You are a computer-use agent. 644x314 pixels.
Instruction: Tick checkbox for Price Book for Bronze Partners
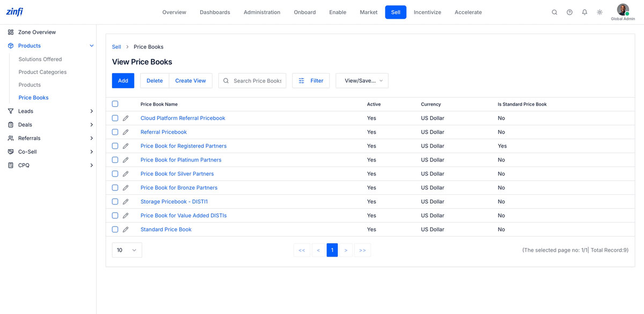[115, 188]
